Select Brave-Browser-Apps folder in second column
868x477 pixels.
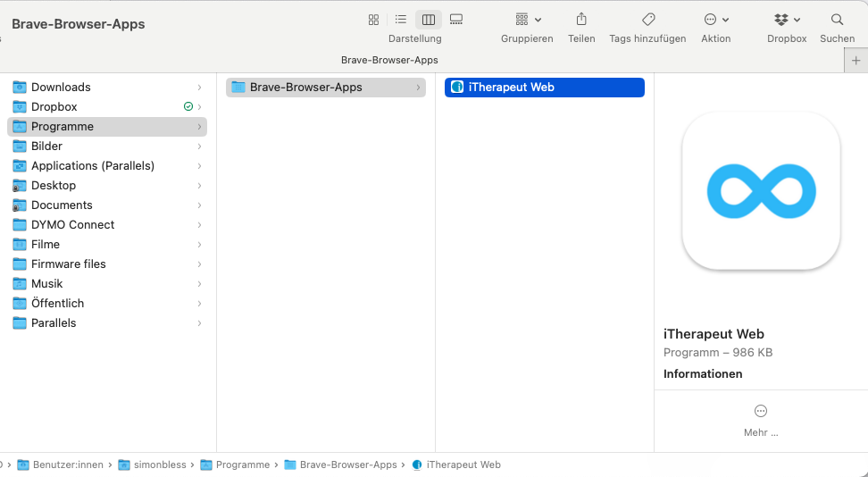pos(325,88)
